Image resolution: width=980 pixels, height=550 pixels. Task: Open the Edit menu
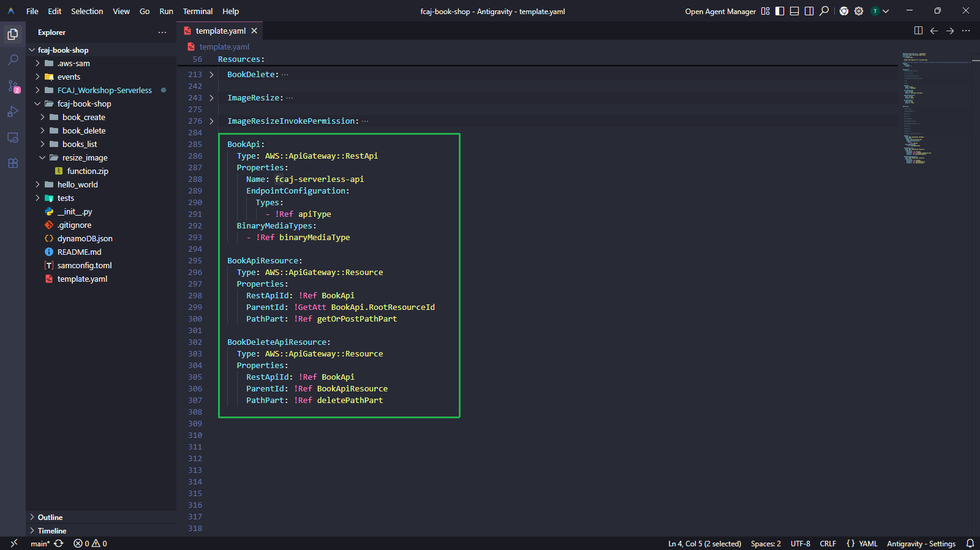(55, 11)
